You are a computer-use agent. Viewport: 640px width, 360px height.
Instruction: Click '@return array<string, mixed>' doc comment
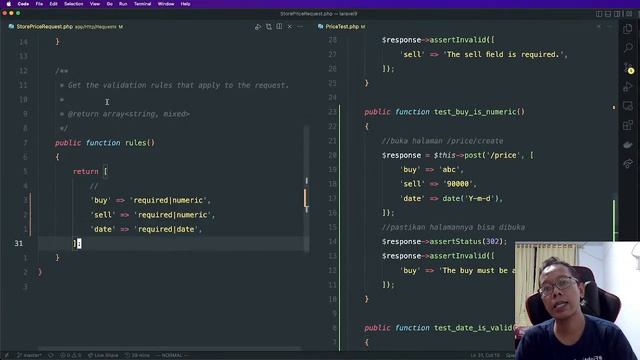point(129,114)
